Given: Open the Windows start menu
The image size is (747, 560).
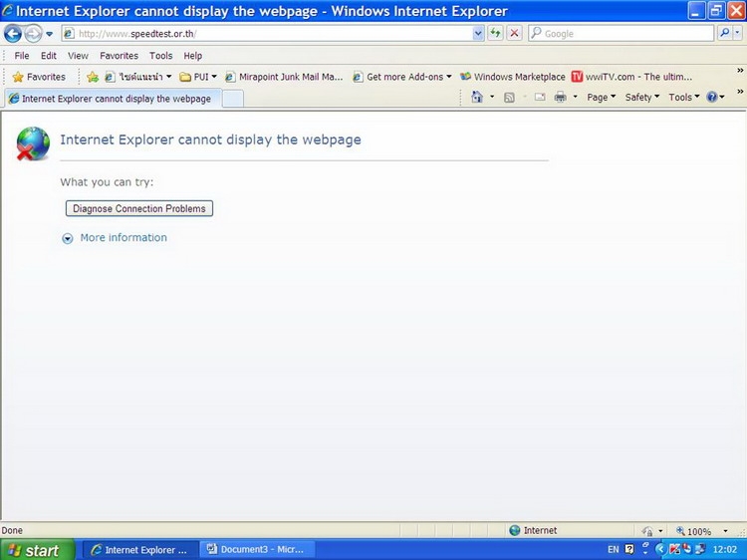Looking at the screenshot, I should point(37,549).
